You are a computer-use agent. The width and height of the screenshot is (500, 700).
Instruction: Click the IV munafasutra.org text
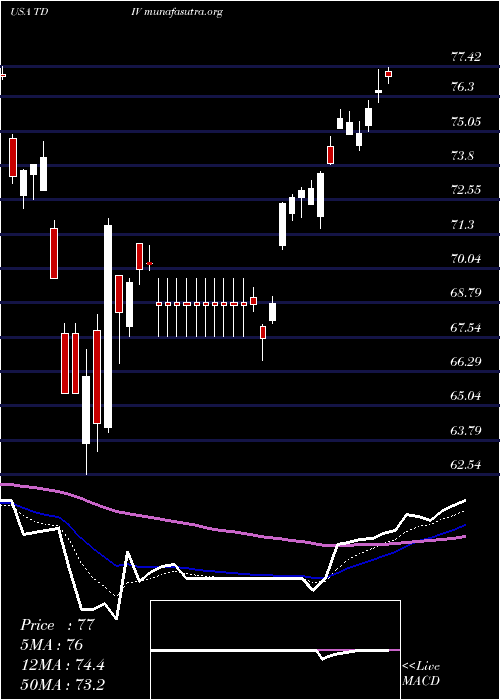point(178,12)
